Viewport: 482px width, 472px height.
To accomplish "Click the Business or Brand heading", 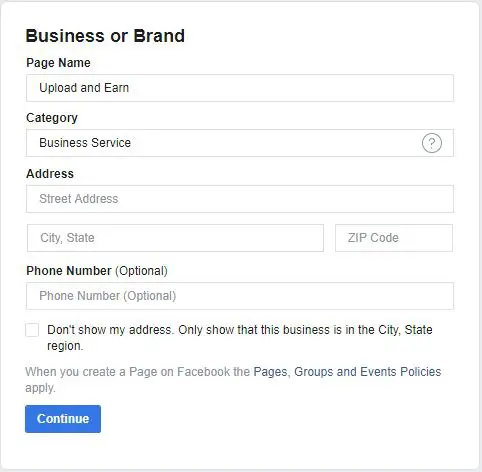I will pyautogui.click(x=105, y=36).
